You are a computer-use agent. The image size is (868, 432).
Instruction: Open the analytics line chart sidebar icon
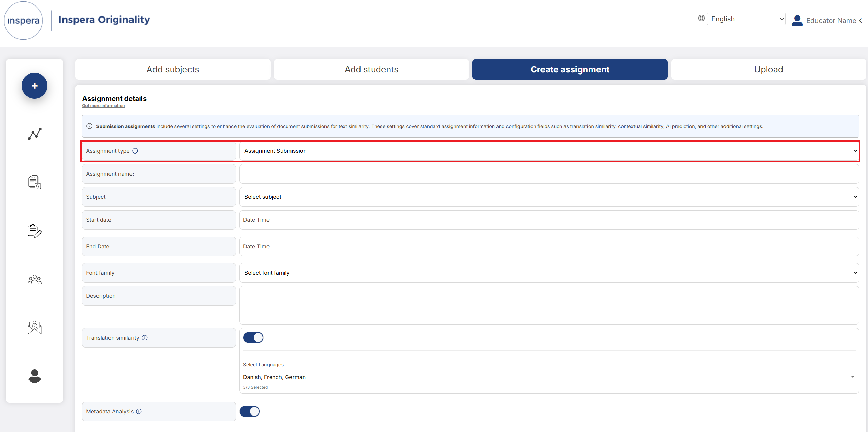pyautogui.click(x=35, y=134)
